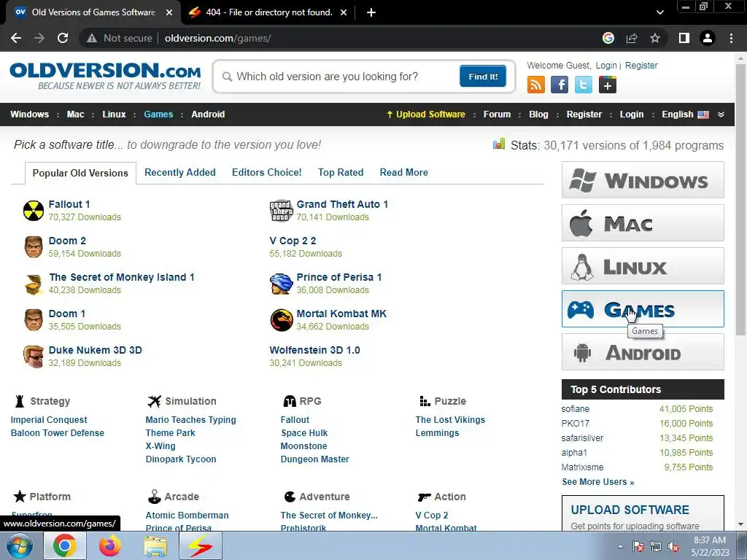Expand the English language dropdown
Screen dimensions: 747x560
[721, 114]
